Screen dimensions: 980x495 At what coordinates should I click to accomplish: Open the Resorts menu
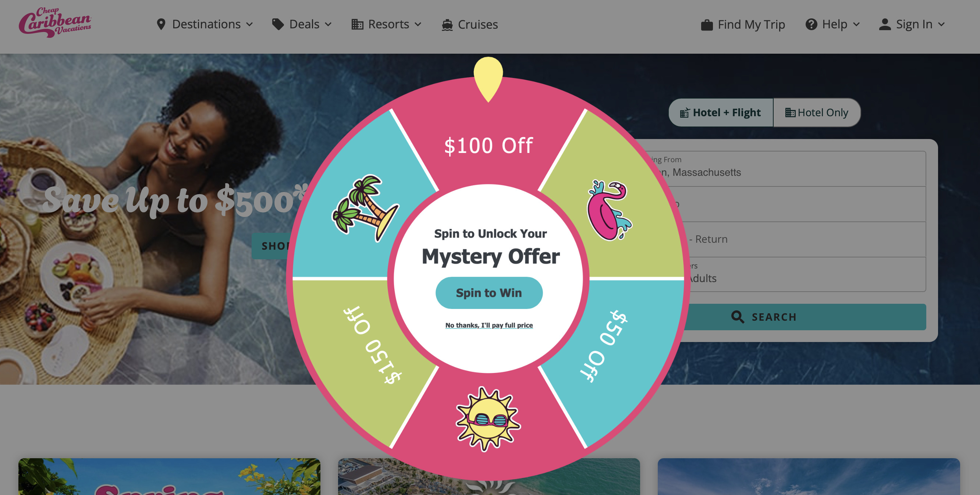[x=387, y=24]
